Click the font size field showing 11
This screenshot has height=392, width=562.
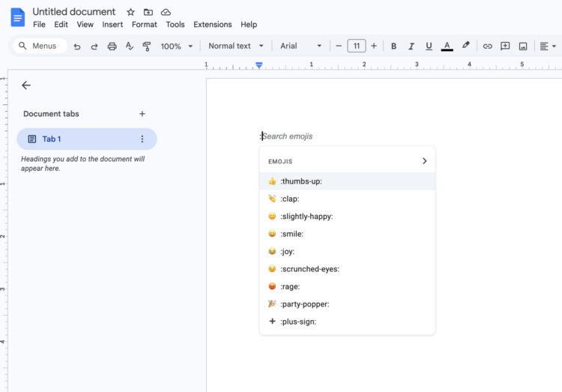(356, 46)
